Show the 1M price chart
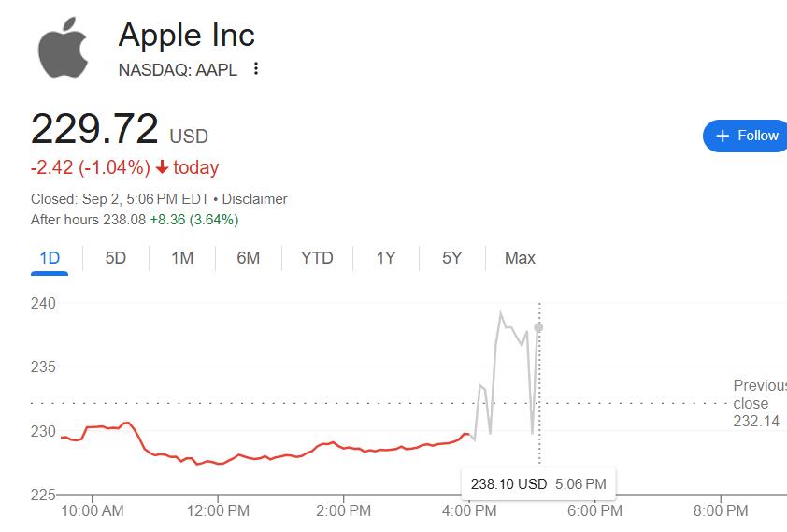Image resolution: width=787 pixels, height=532 pixels. coord(182,258)
